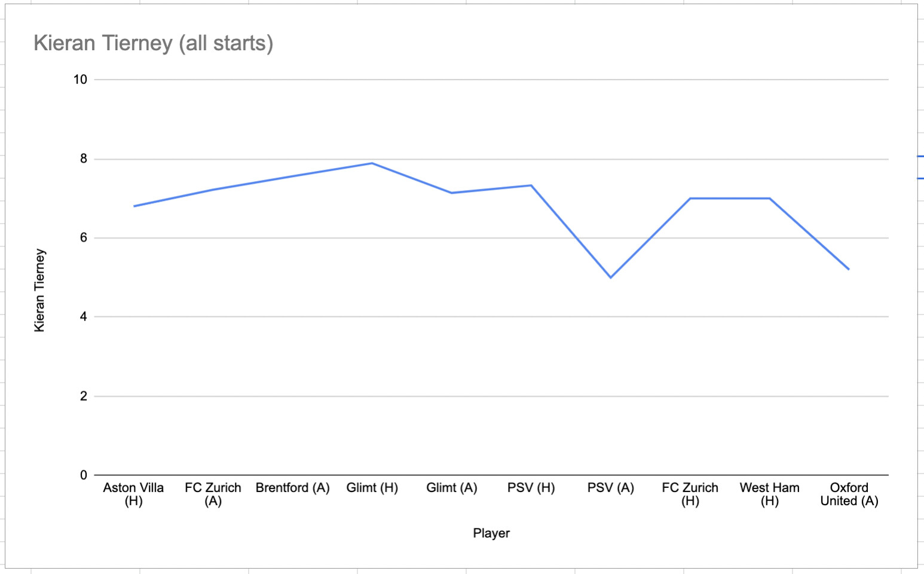Click the 'Oxford United (A)' axis label
Image resolution: width=924 pixels, height=574 pixels.
(x=849, y=494)
